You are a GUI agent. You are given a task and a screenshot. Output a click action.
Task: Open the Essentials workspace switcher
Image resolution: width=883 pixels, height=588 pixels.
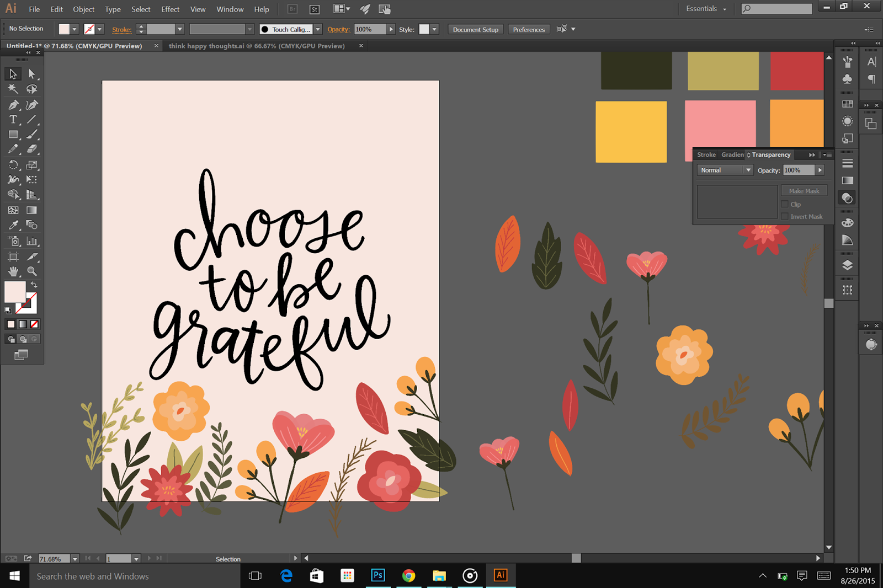coord(706,9)
